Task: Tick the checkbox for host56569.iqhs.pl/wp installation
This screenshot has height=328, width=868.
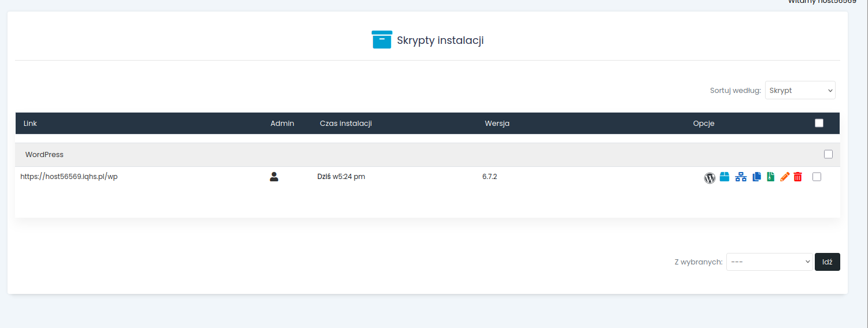Action: [x=817, y=177]
